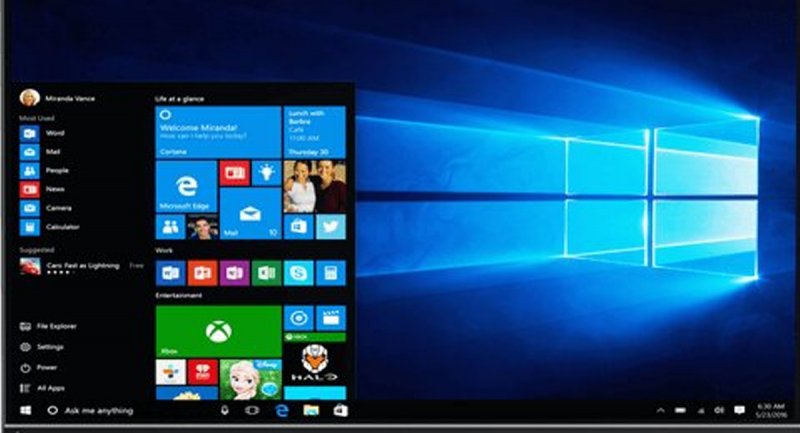
Task: Open Task View on taskbar
Action: pos(252,411)
